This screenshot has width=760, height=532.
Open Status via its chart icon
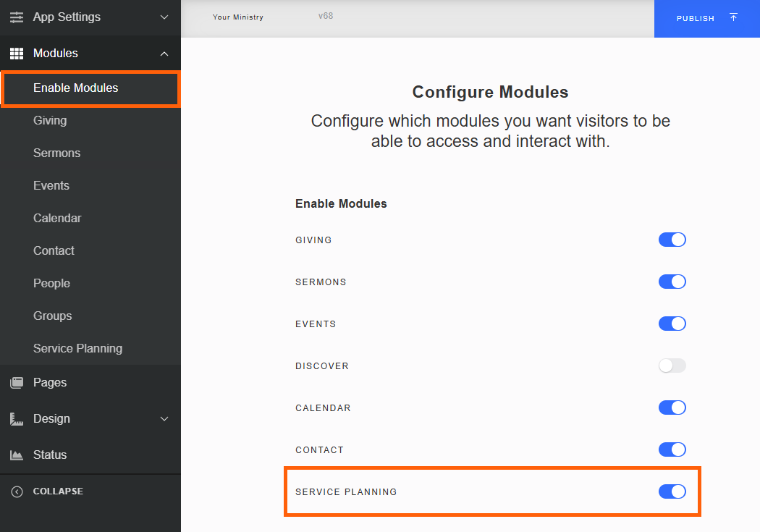(16, 455)
